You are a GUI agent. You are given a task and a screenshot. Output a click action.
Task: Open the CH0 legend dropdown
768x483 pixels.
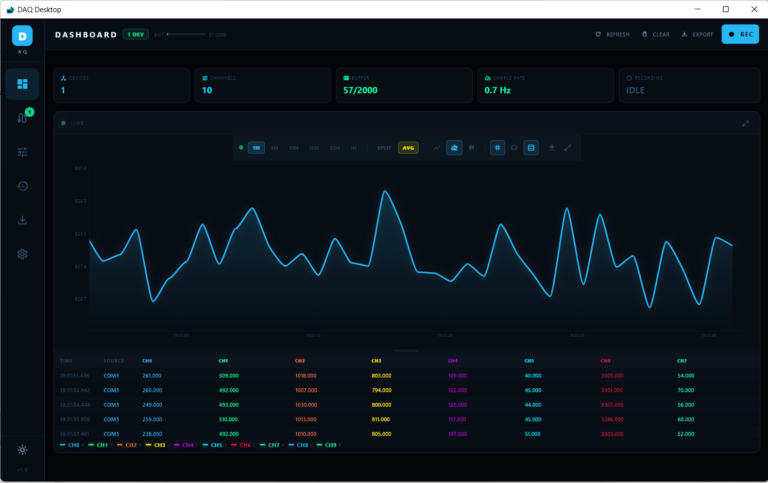point(83,445)
